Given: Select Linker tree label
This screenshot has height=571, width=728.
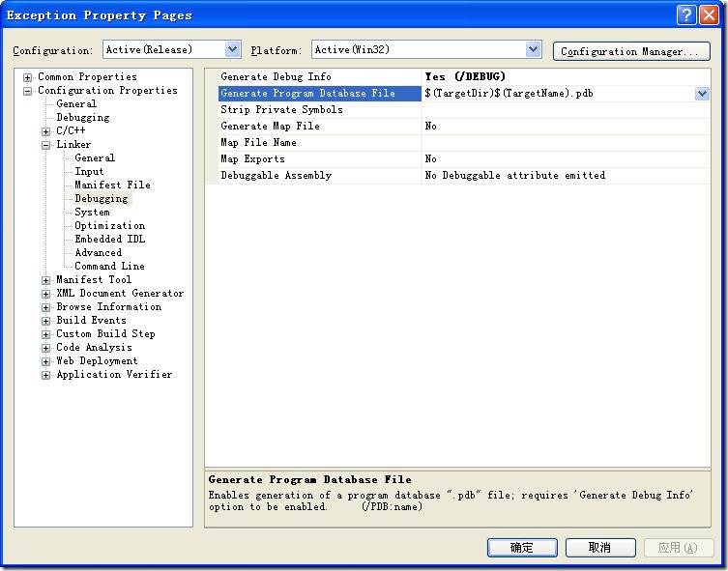Looking at the screenshot, I should coord(73,144).
